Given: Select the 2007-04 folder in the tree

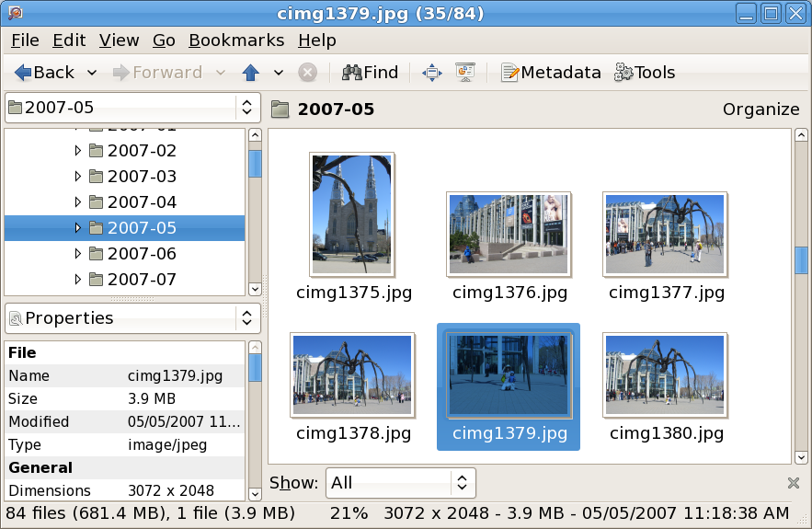Looking at the screenshot, I should pos(142,202).
